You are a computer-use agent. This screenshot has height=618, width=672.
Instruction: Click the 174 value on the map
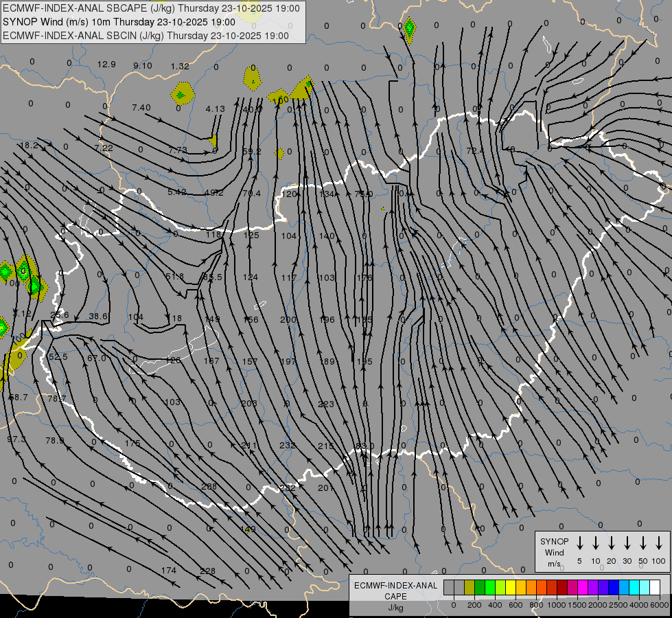[168, 570]
